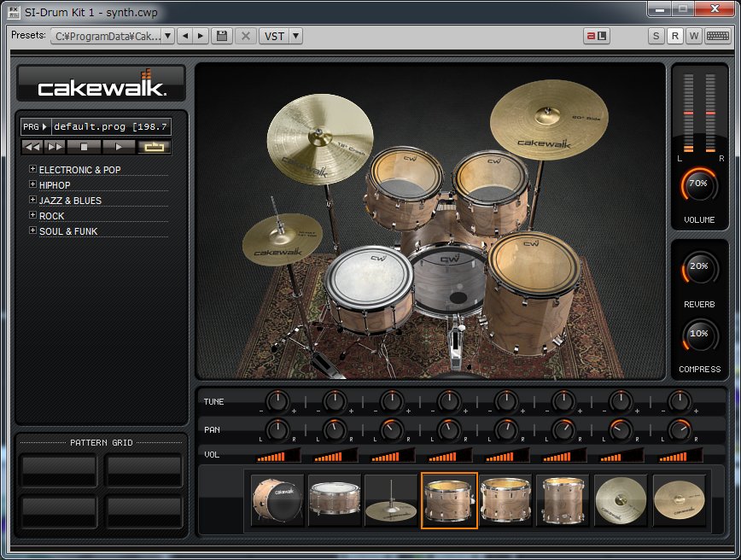Toggle the R automation read button
741x560 pixels.
pos(674,36)
